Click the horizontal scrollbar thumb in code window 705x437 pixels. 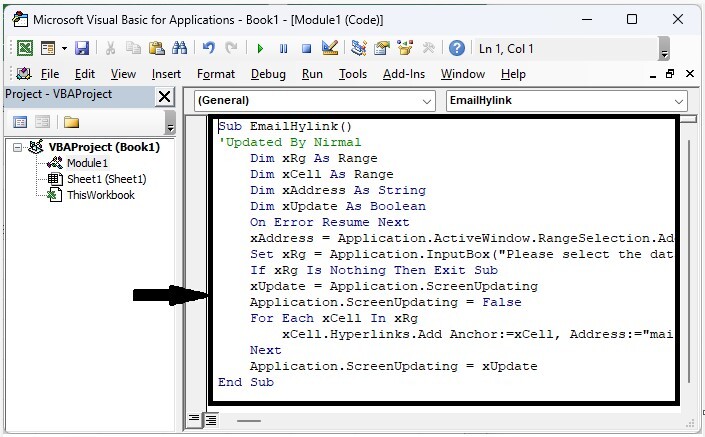click(x=249, y=421)
